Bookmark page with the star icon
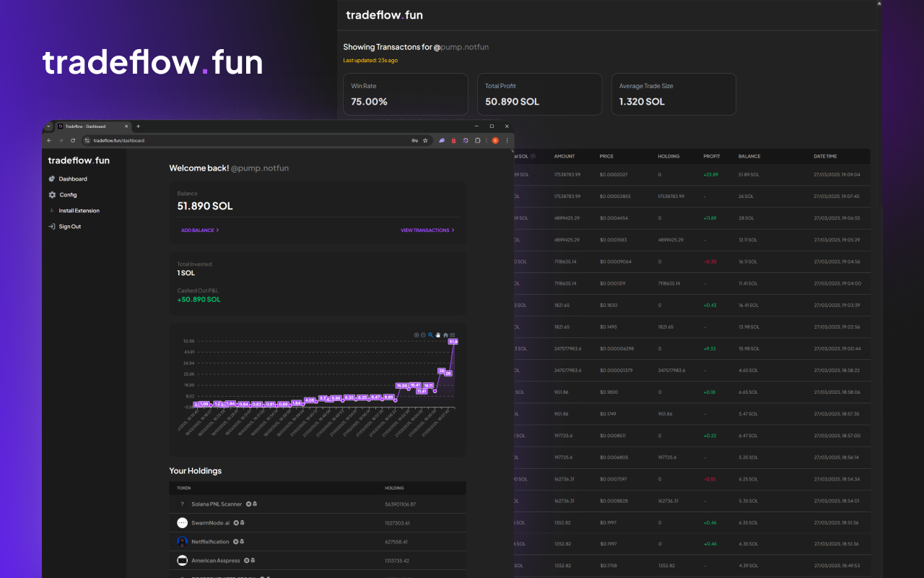The width and height of the screenshot is (924, 578). pyautogui.click(x=425, y=140)
